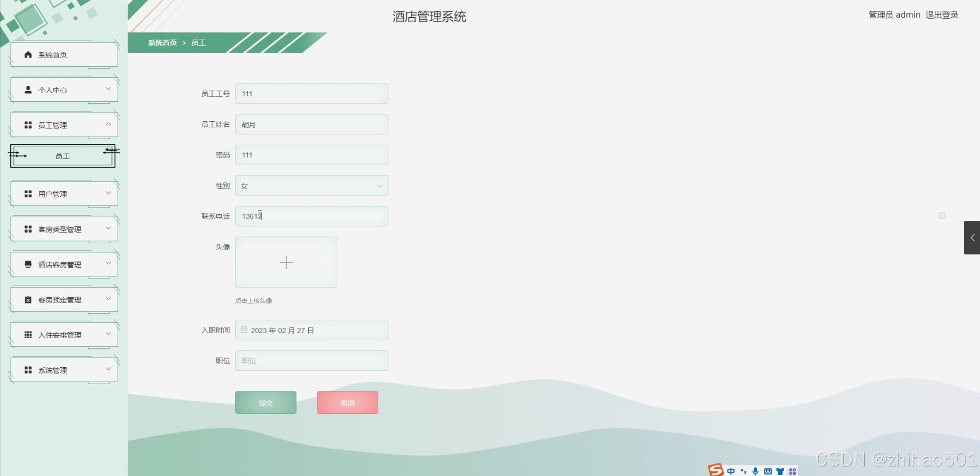Viewport: 980px width, 476px height.
Task: Click the home icon beside 系统首页
Action: point(28,55)
